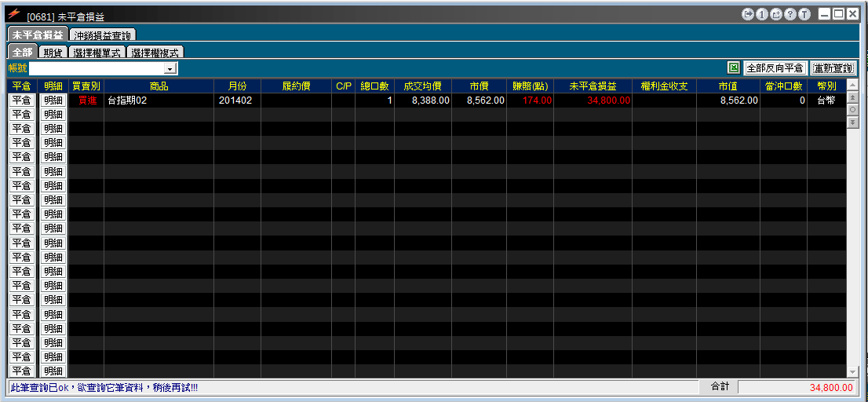Click the status message 此筆查詢已ok
Image resolution: width=868 pixels, height=402 pixels.
(x=104, y=388)
